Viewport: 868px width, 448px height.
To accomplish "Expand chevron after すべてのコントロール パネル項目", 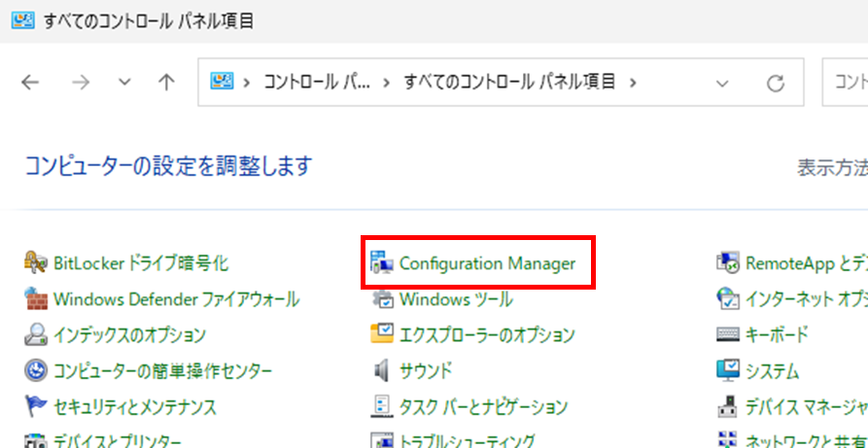I will click(x=633, y=83).
